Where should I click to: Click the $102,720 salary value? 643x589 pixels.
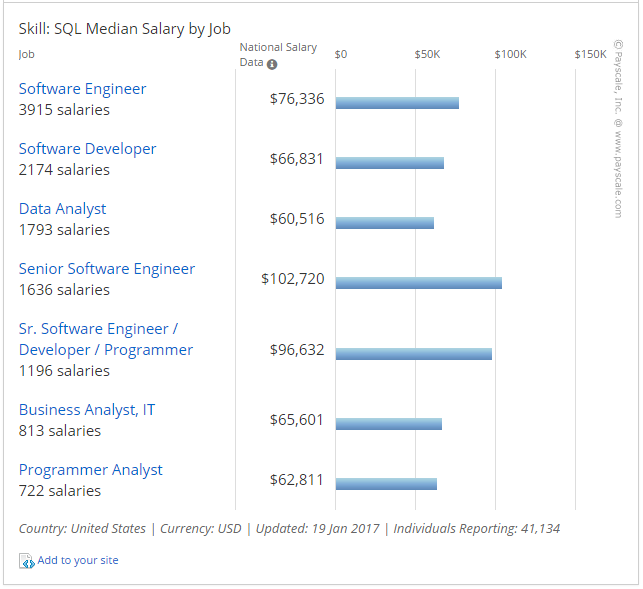pyautogui.click(x=293, y=279)
